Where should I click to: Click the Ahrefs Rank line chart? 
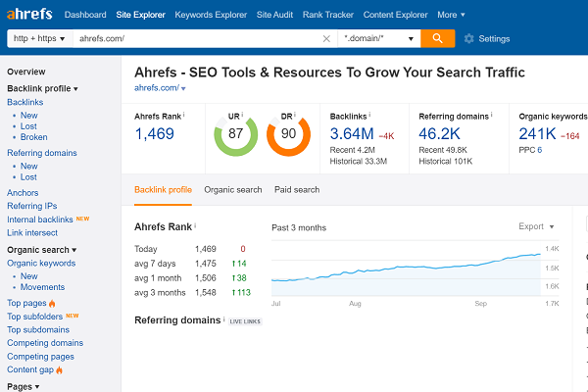(x=406, y=270)
